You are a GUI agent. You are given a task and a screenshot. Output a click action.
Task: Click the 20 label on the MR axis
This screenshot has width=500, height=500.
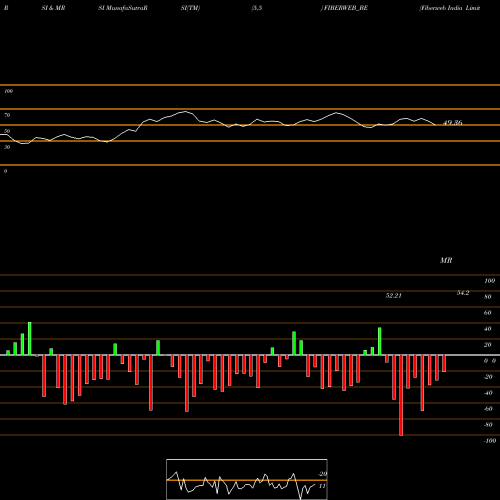click(x=488, y=345)
